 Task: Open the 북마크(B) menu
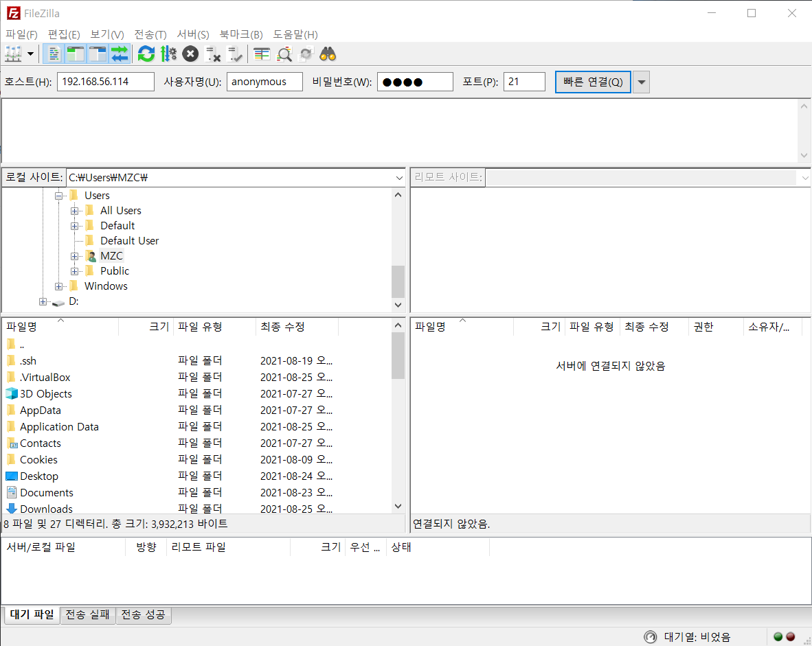click(241, 34)
